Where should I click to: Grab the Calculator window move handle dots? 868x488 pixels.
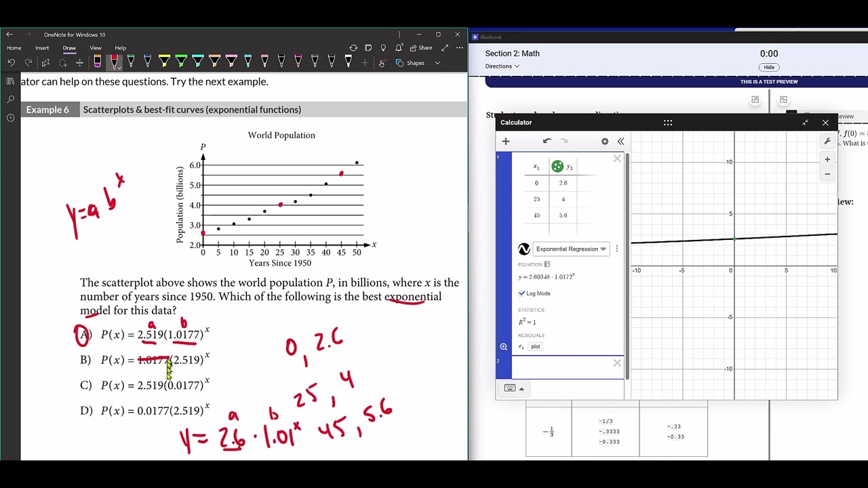(668, 123)
